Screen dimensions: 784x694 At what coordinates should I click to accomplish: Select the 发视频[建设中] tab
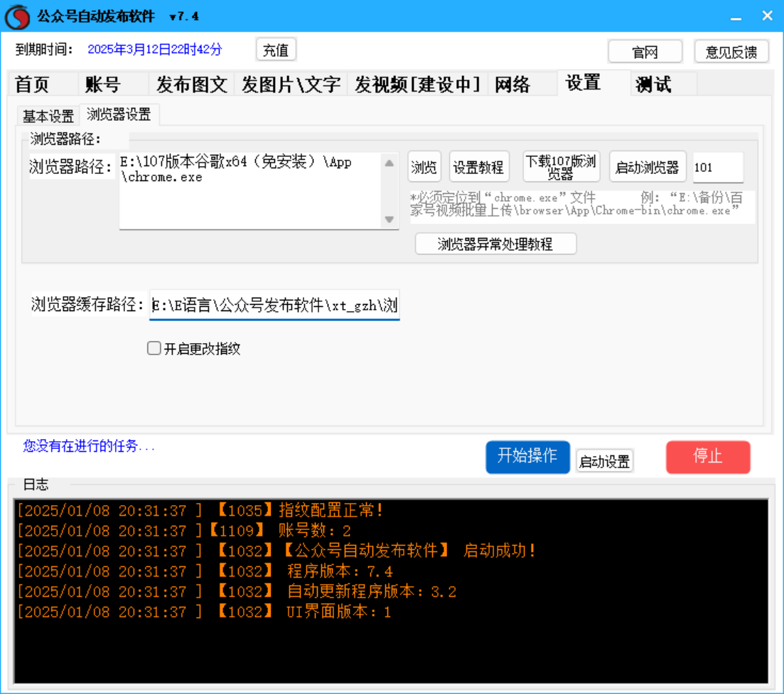417,84
